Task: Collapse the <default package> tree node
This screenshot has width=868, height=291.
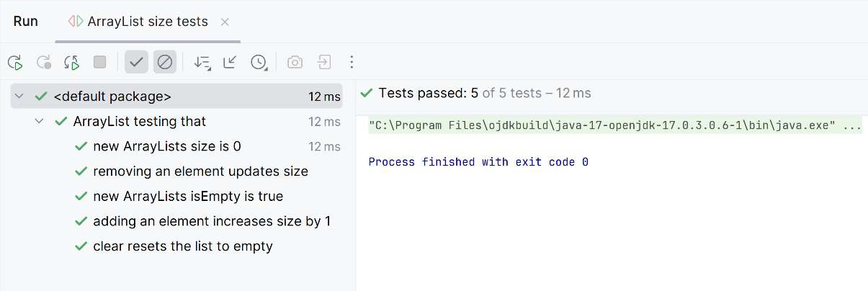Action: click(19, 97)
